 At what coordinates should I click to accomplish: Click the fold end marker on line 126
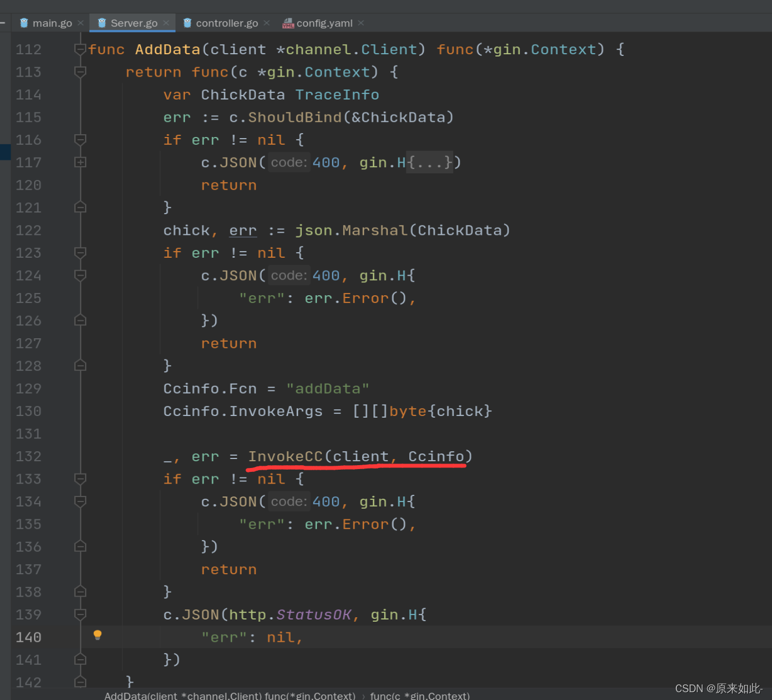click(x=80, y=320)
